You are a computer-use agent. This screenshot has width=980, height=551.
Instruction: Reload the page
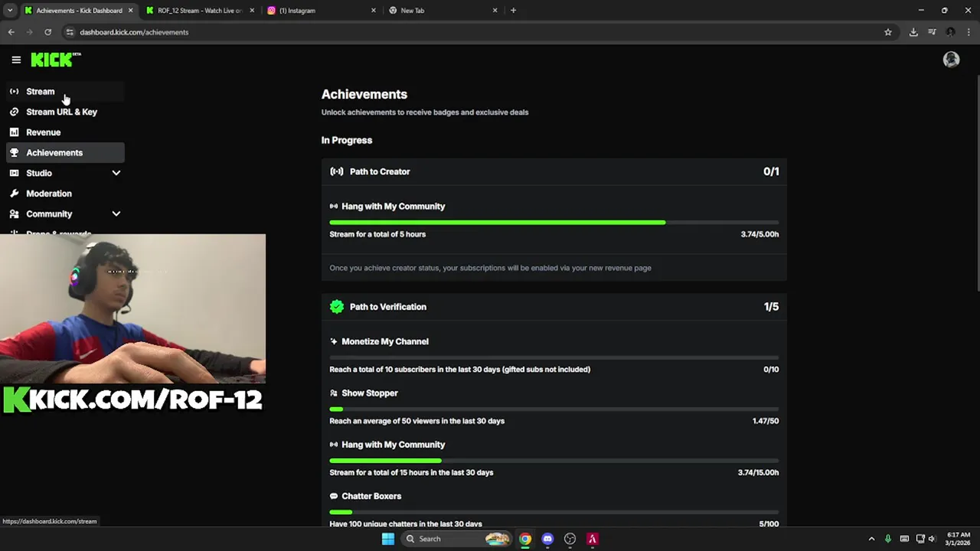(47, 32)
